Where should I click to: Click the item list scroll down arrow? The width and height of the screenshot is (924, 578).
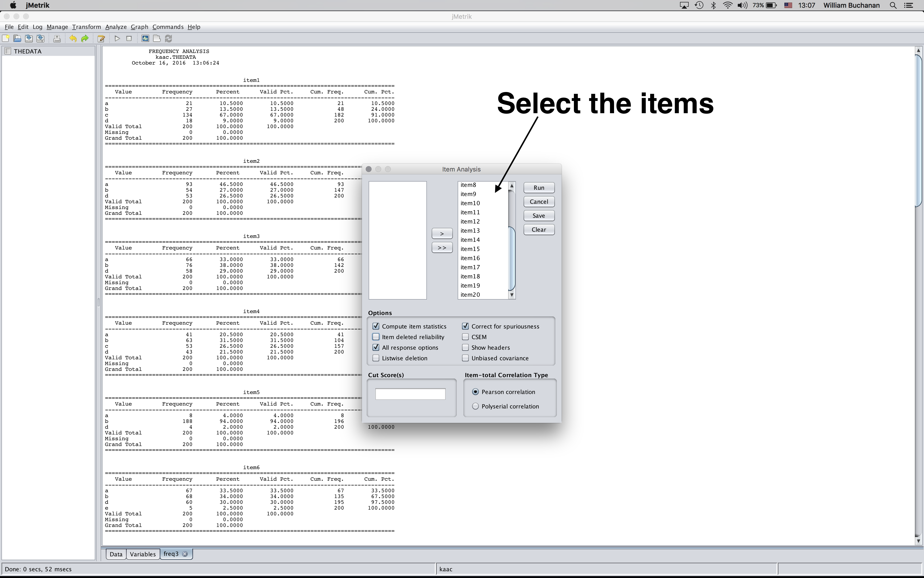click(x=512, y=295)
